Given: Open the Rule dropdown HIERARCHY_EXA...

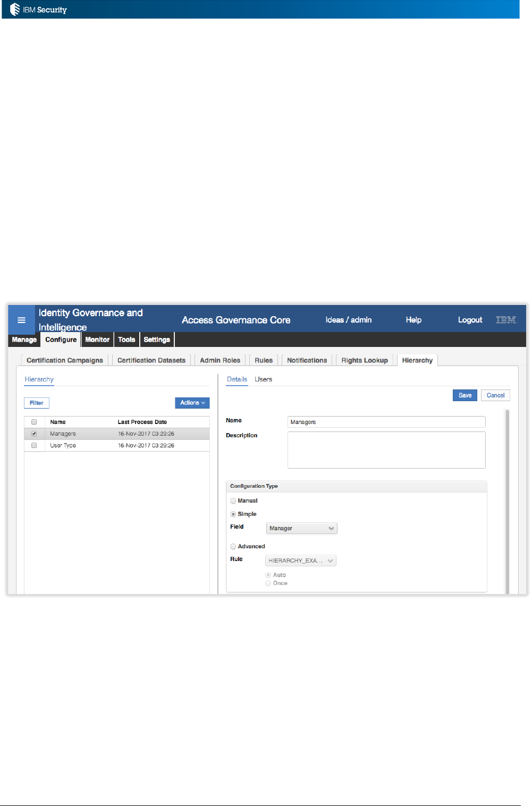Looking at the screenshot, I should [x=301, y=561].
